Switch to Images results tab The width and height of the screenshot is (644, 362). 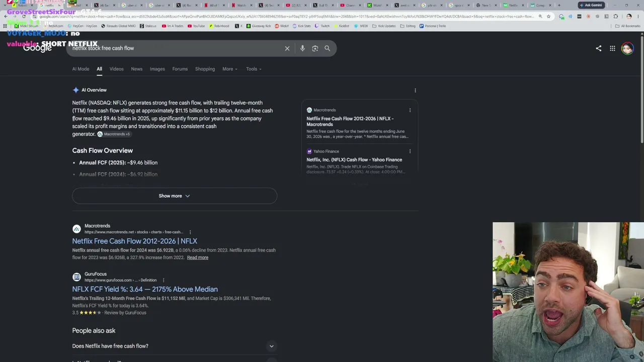(157, 69)
